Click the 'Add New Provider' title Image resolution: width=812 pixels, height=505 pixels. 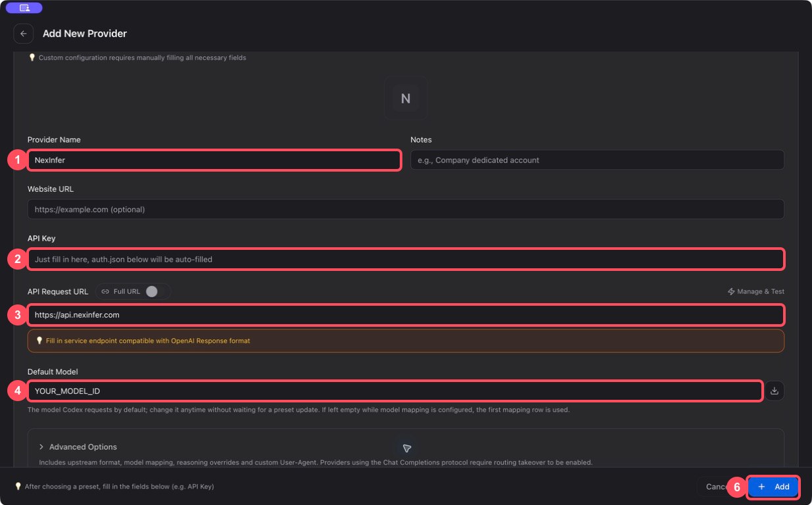tap(85, 34)
